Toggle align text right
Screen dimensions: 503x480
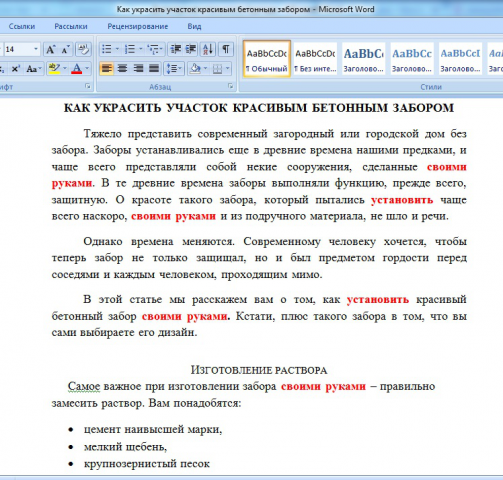coord(138,69)
